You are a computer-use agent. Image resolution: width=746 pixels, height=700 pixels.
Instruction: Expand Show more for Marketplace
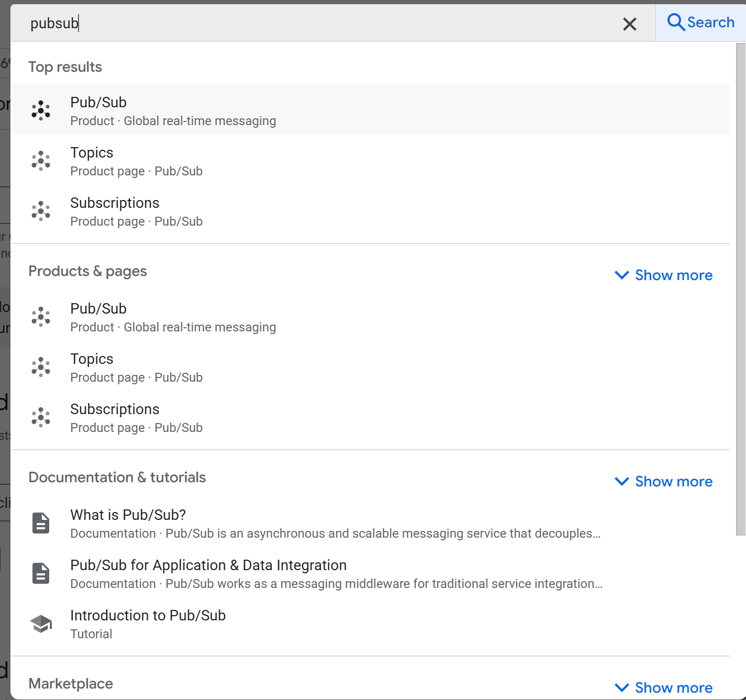pyautogui.click(x=663, y=687)
